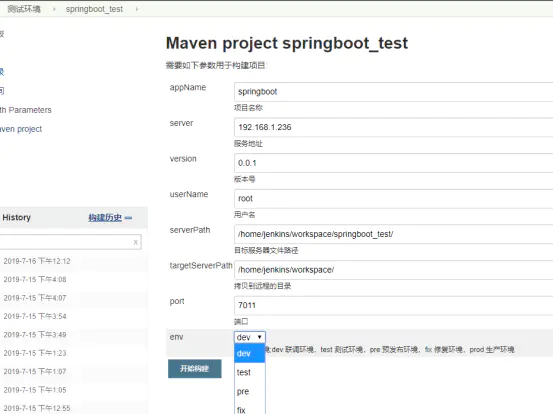Click the appName input field

[x=393, y=92]
